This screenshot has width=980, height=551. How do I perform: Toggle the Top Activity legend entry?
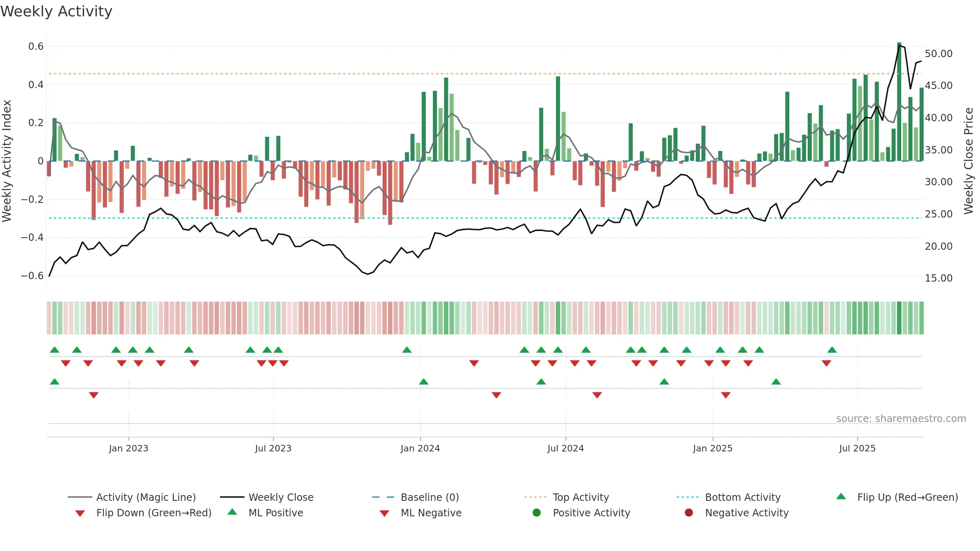pyautogui.click(x=567, y=497)
